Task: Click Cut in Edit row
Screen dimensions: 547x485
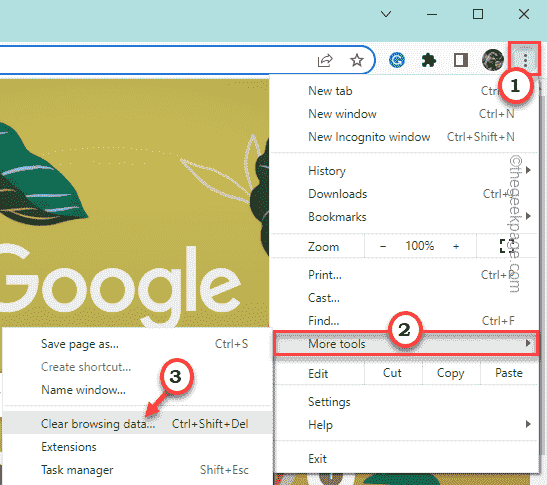Action: pyautogui.click(x=393, y=373)
